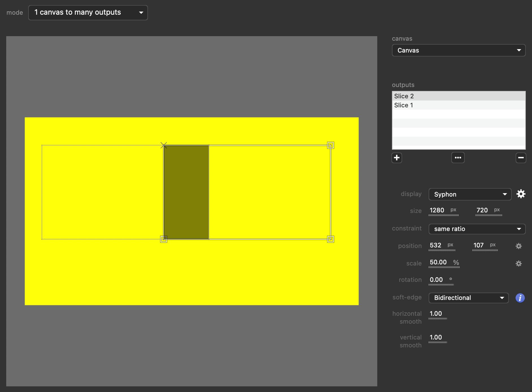This screenshot has height=392, width=532.
Task: Click the soft-edge info icon
Action: [x=520, y=298]
